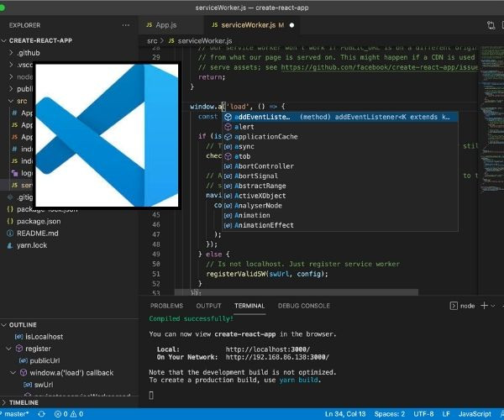
Task: Select the AbstractRange suggestion
Action: 340,186
